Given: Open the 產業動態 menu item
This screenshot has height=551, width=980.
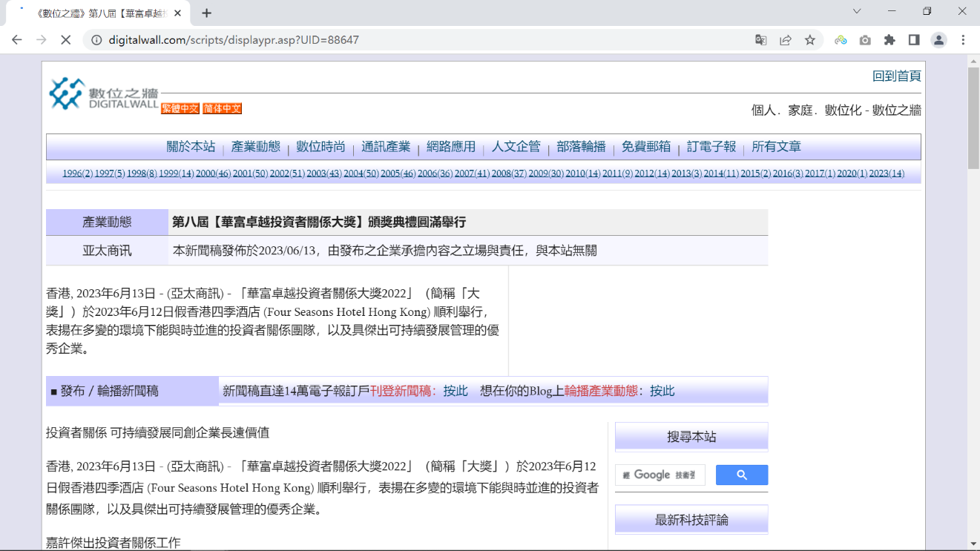Looking at the screenshot, I should click(x=256, y=147).
